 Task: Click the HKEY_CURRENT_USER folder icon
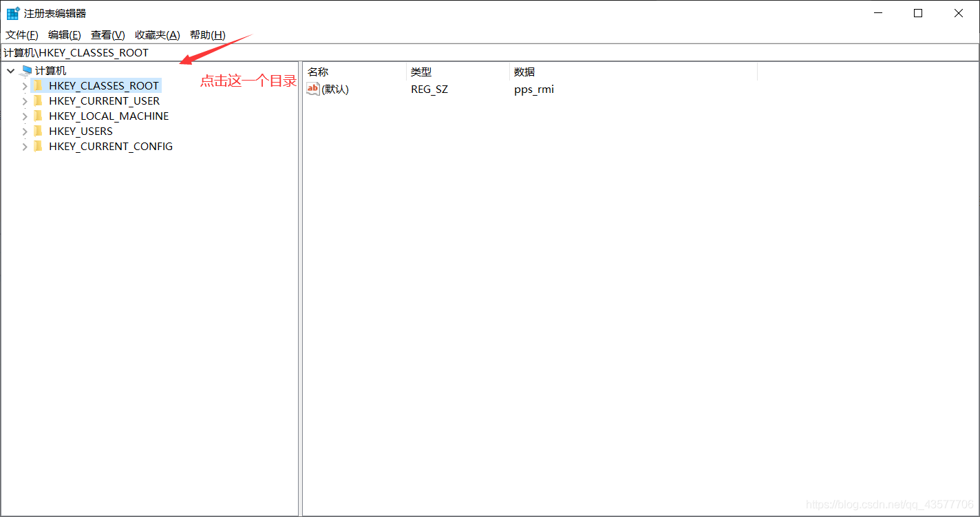pyautogui.click(x=38, y=101)
